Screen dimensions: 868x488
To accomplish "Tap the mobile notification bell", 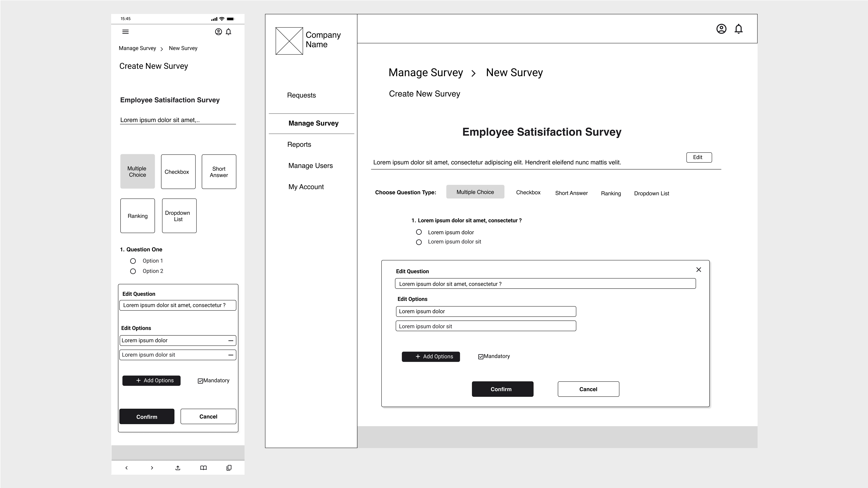I will pyautogui.click(x=228, y=32).
